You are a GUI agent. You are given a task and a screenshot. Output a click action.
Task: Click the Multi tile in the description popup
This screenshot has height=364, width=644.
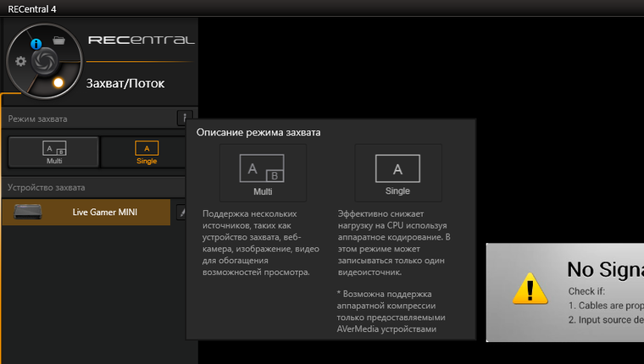pos(263,173)
